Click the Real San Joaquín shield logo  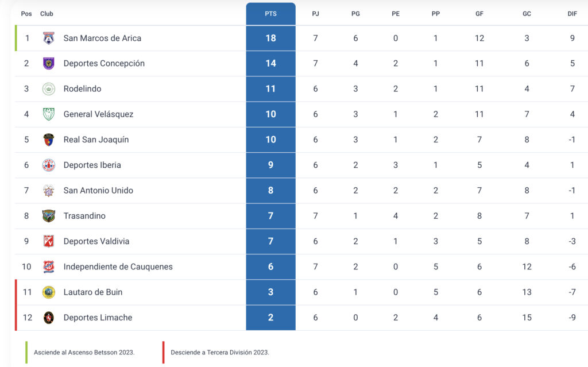click(x=49, y=140)
